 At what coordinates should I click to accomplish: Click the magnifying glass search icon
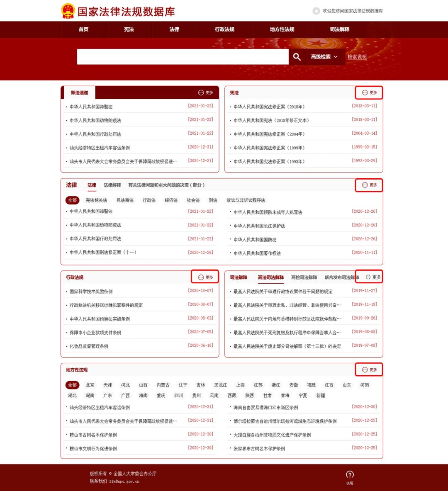click(x=297, y=57)
